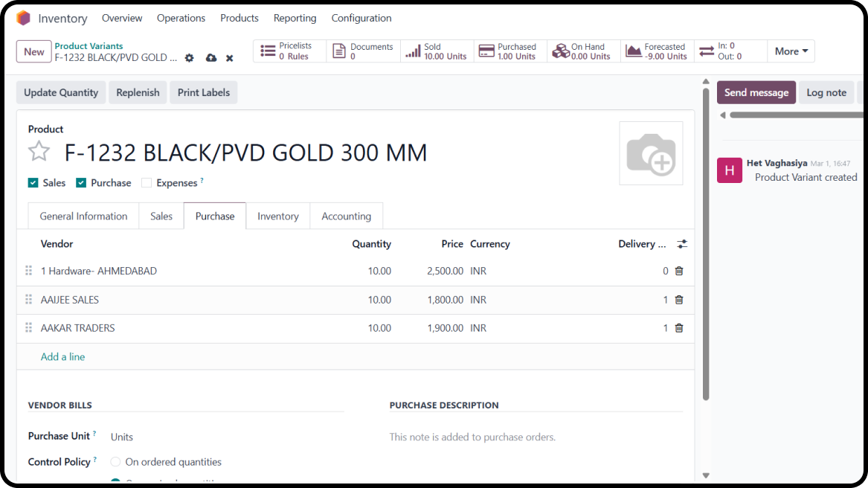Open the Configuration menu

361,18
